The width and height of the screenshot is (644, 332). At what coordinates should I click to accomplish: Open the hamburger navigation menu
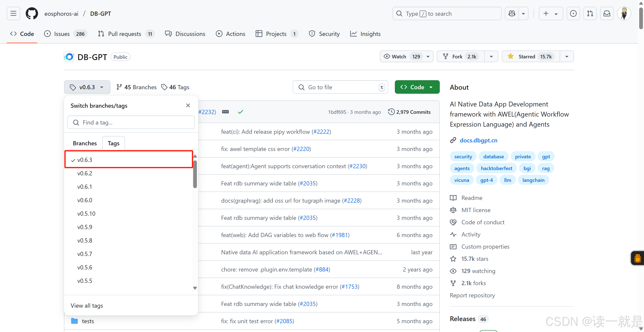(x=13, y=13)
